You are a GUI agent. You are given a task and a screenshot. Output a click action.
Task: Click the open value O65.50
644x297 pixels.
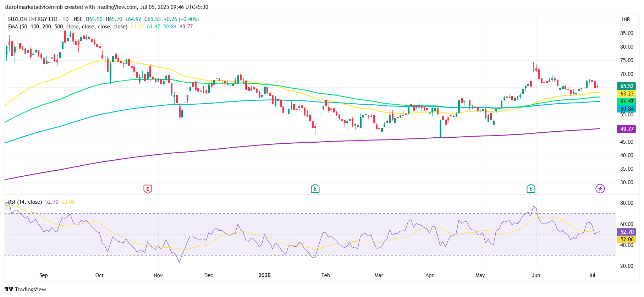tap(94, 19)
